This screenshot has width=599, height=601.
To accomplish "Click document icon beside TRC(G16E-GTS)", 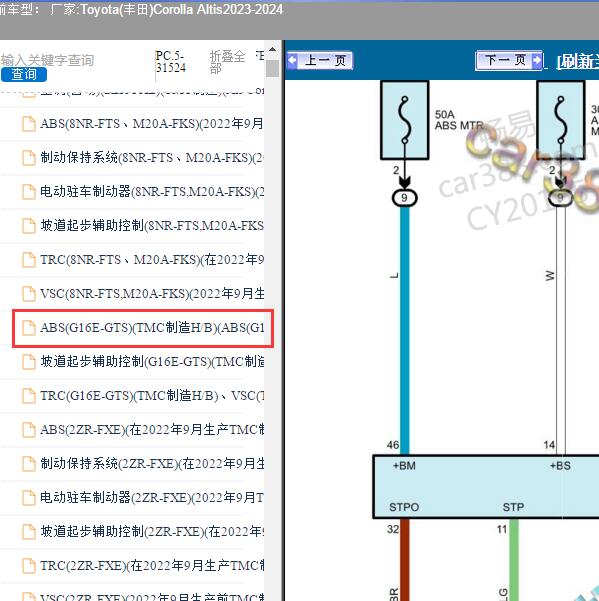I will tap(29, 396).
